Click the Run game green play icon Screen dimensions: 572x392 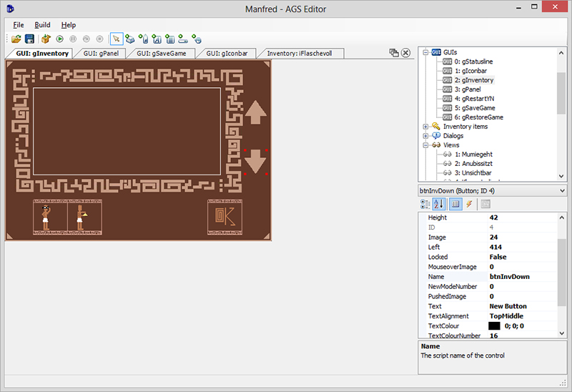[60, 39]
